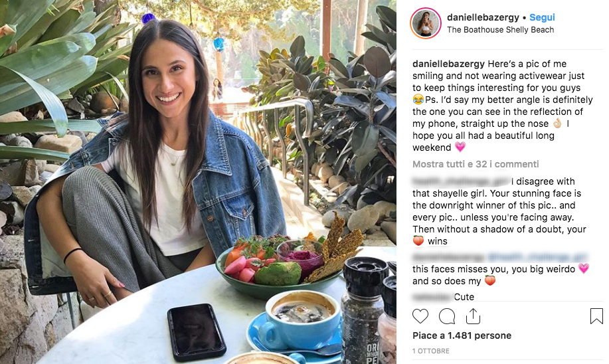Screen dimensions: 609x364
Task: Expand all comments via Mostra tutti
Action: coord(476,164)
